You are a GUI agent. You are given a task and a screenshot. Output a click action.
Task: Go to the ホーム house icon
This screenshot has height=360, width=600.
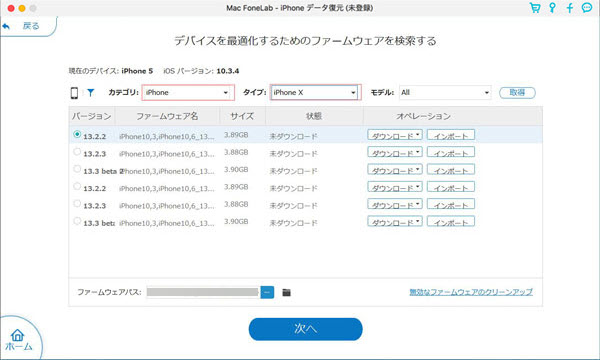point(18,335)
